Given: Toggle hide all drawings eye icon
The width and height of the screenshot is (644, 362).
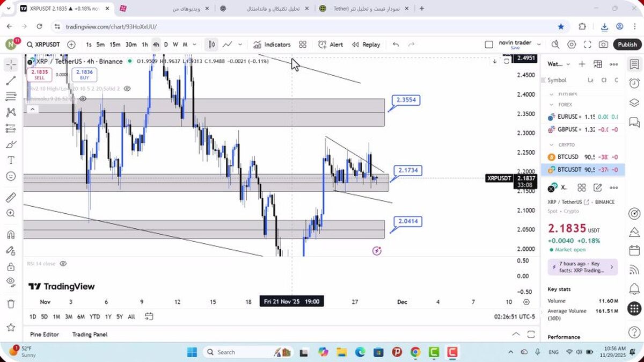Looking at the screenshot, I should pos(11,282).
